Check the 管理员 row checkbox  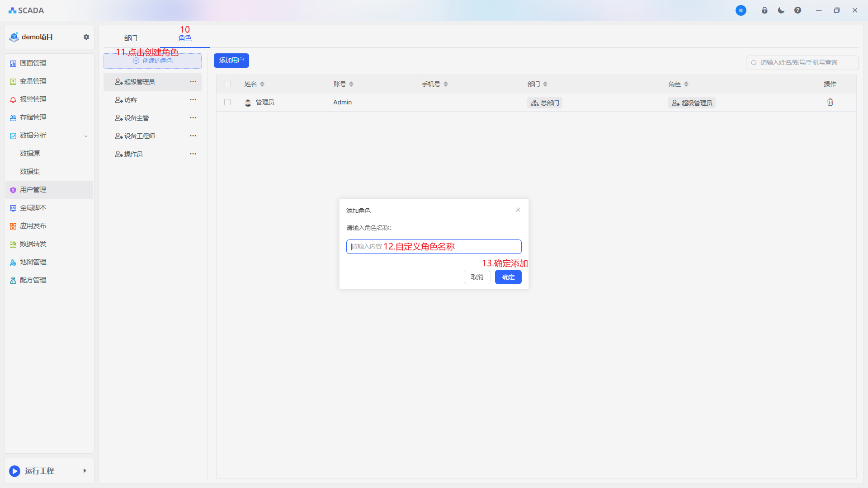point(227,103)
